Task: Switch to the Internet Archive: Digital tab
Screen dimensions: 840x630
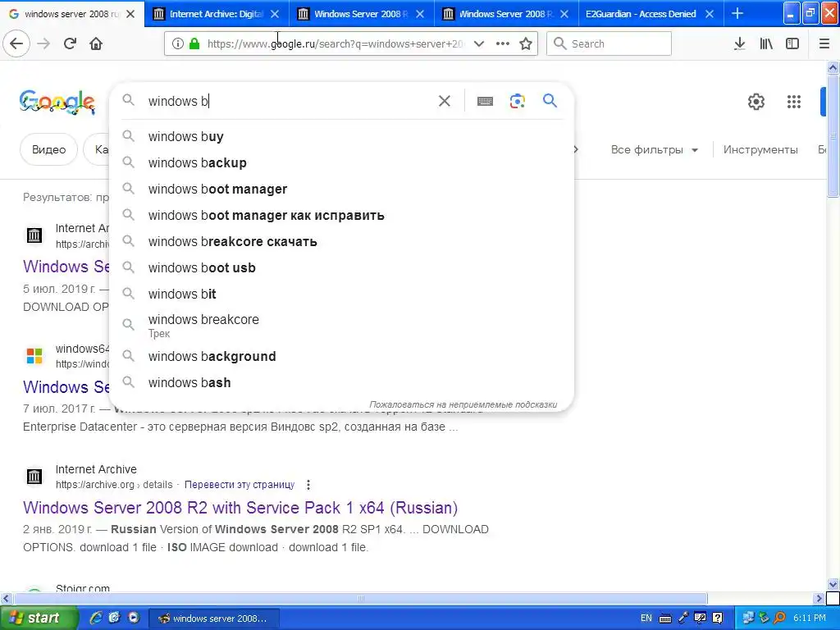Action: coord(217,14)
